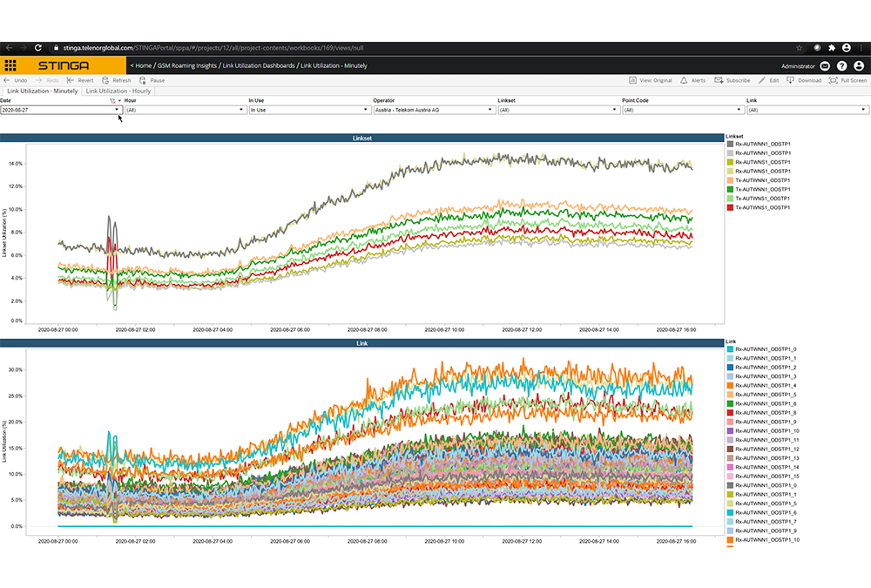This screenshot has height=588, width=871.
Task: Open Alerts with the bell icon
Action: [692, 81]
